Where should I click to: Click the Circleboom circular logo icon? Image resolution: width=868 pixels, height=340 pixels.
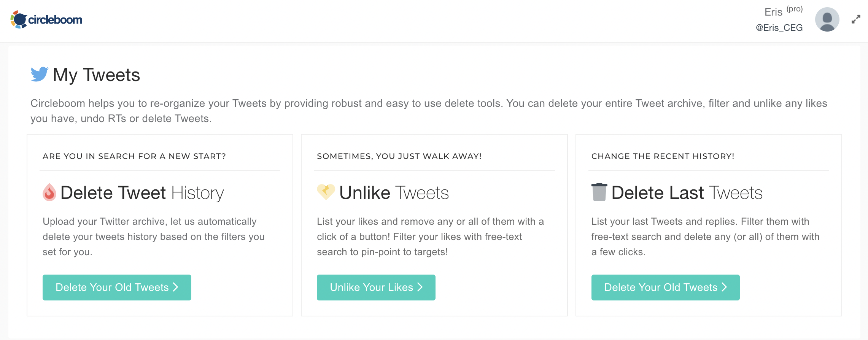coord(19,20)
